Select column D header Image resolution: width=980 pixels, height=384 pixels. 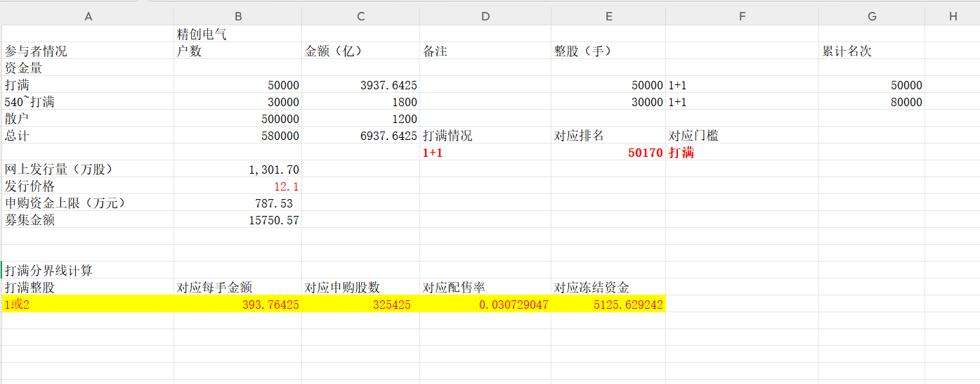click(x=485, y=16)
